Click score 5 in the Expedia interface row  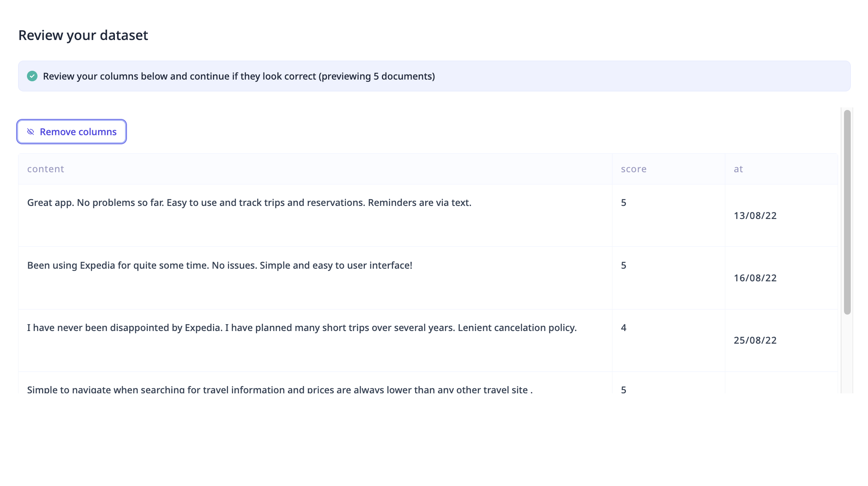[623, 265]
